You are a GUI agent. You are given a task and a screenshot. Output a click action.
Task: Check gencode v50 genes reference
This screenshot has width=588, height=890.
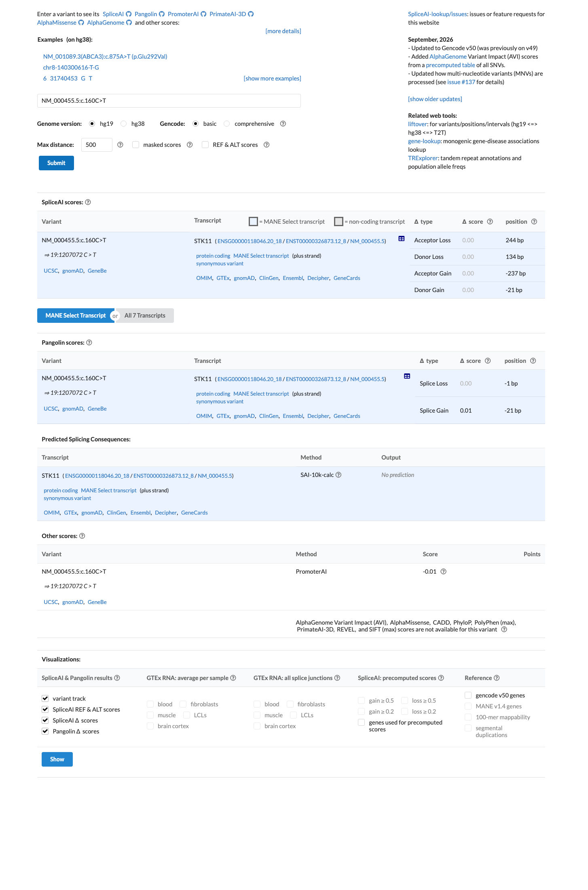pos(468,695)
